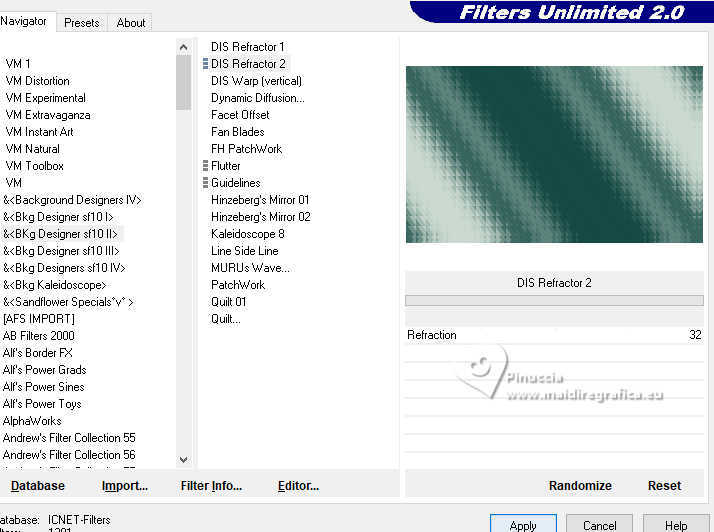Click the marker icon beside DIS Refractor 2
This screenshot has height=532, width=714.
205,64
